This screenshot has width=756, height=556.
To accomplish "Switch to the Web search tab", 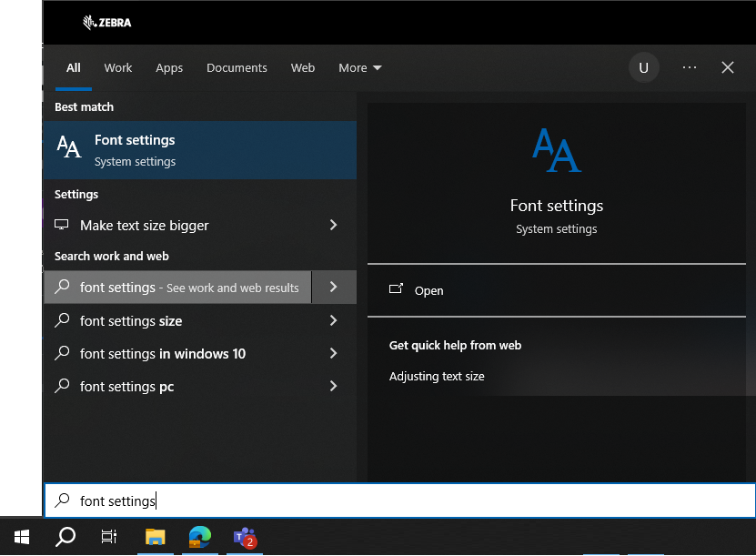I will tap(303, 67).
